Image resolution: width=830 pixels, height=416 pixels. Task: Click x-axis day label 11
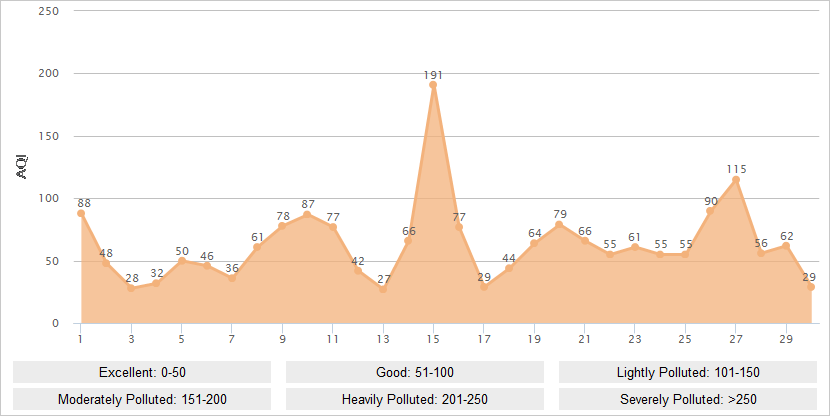[332, 339]
